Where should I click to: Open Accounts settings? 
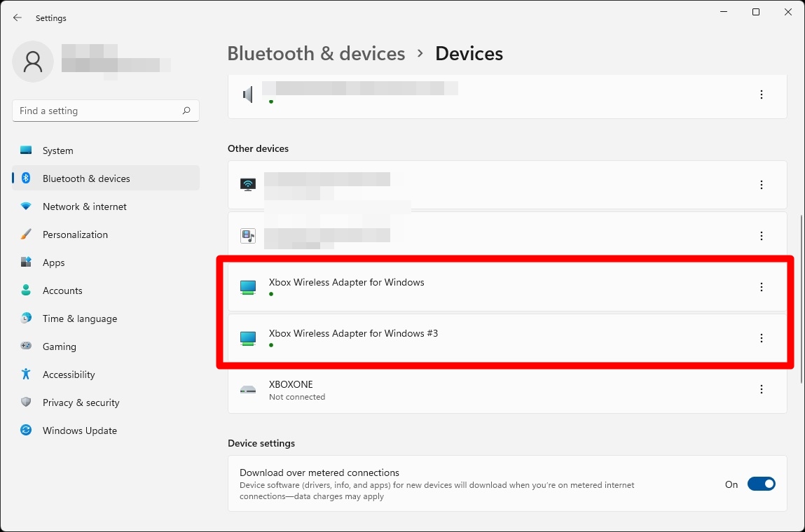click(x=105, y=290)
